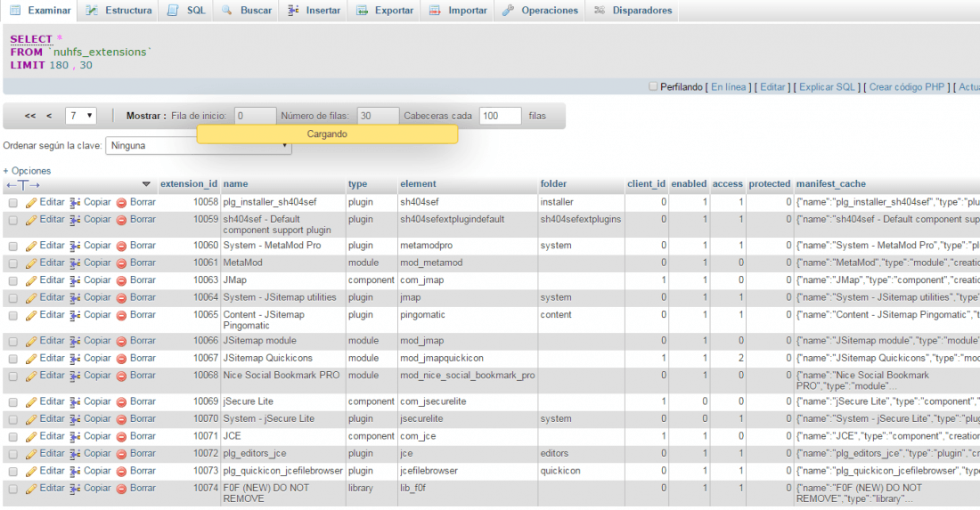Sort by type column header
Screen dimensions: 980x510
357,184
